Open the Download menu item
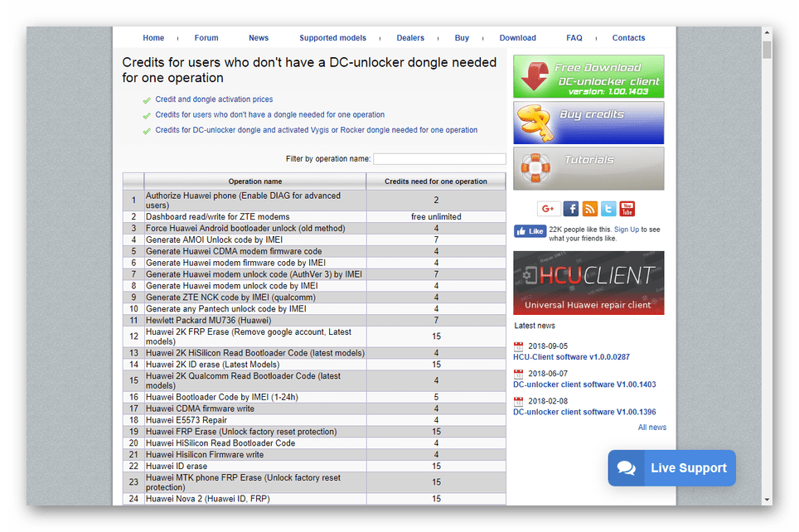Screen dimensions: 799x532 point(518,38)
